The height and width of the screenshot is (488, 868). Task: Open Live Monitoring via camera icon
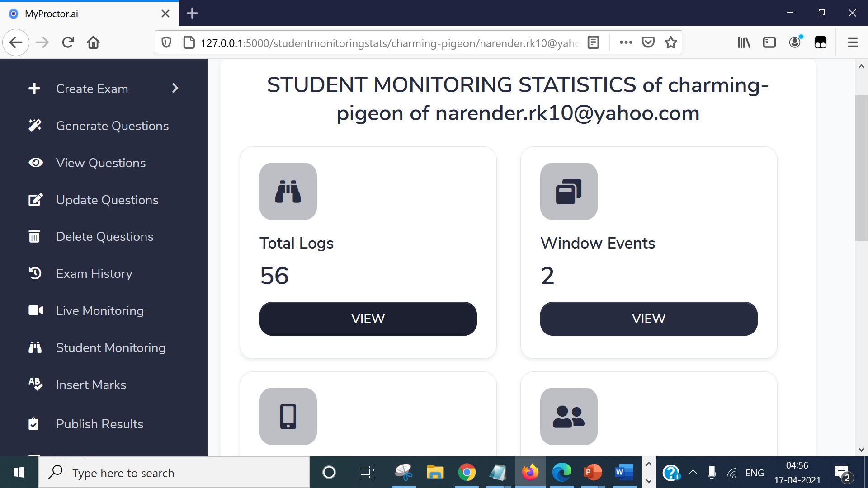[36, 310]
